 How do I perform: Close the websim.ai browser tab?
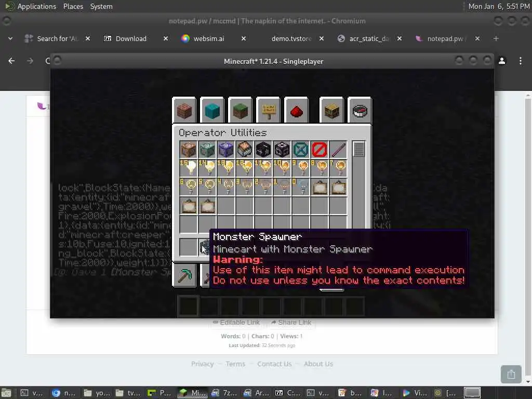(244, 38)
